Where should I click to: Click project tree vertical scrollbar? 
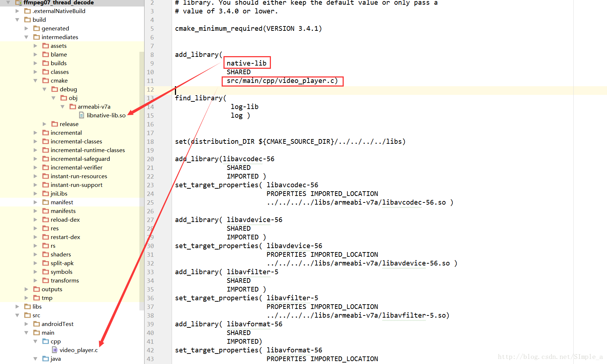(x=142, y=180)
